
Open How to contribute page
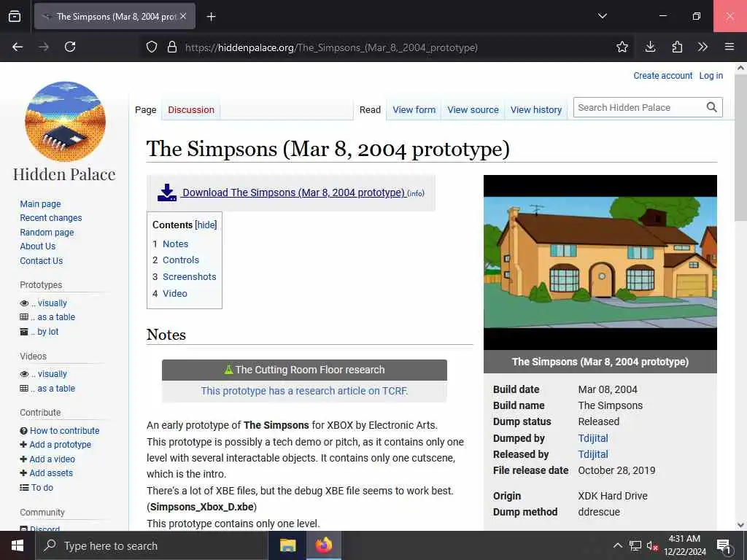point(64,430)
